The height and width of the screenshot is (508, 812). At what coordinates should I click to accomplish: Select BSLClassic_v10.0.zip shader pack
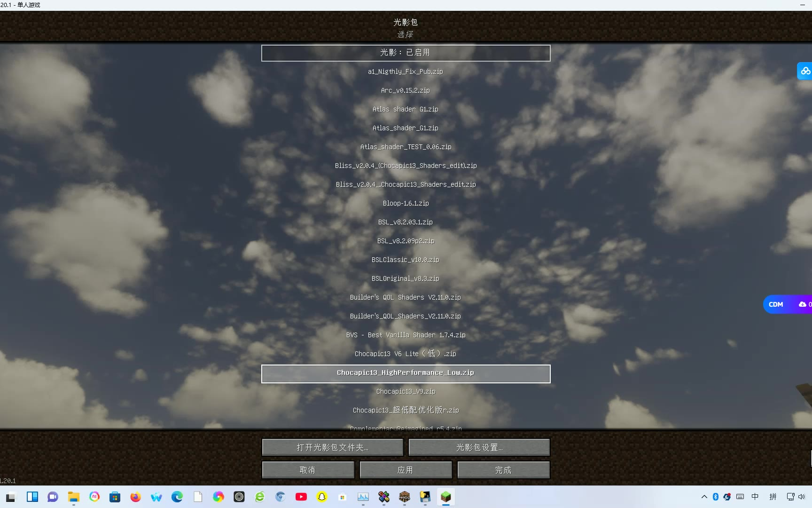pyautogui.click(x=406, y=260)
